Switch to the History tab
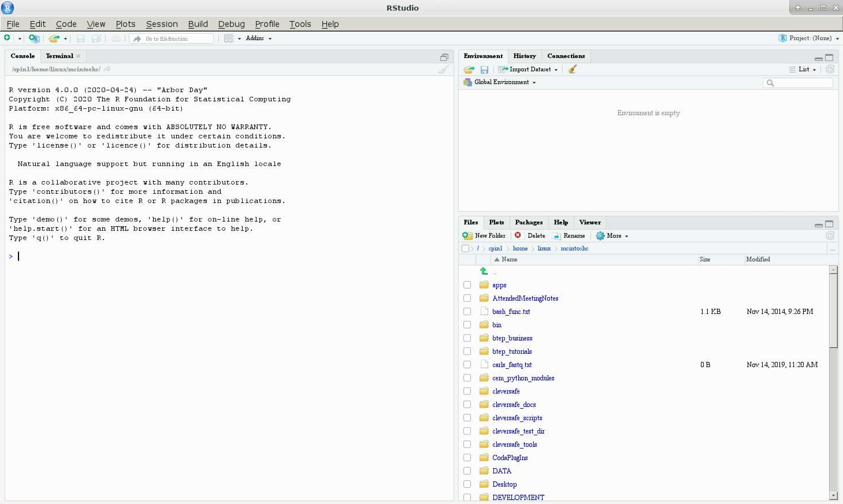This screenshot has height=504, width=843. tap(524, 56)
